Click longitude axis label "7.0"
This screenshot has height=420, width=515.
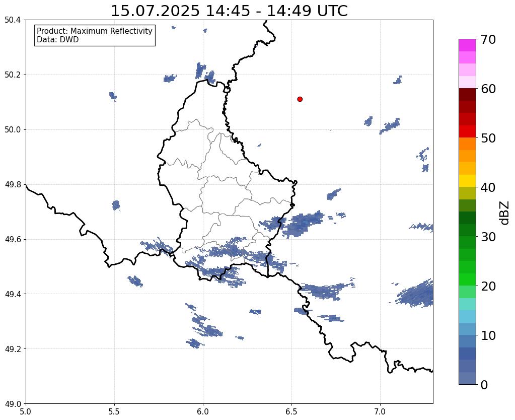pos(380,411)
